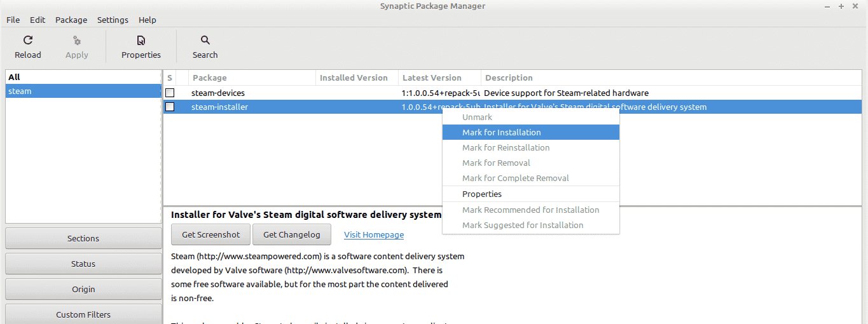Select Mark for Removal entry
This screenshot has width=868, height=324.
pyautogui.click(x=531, y=163)
